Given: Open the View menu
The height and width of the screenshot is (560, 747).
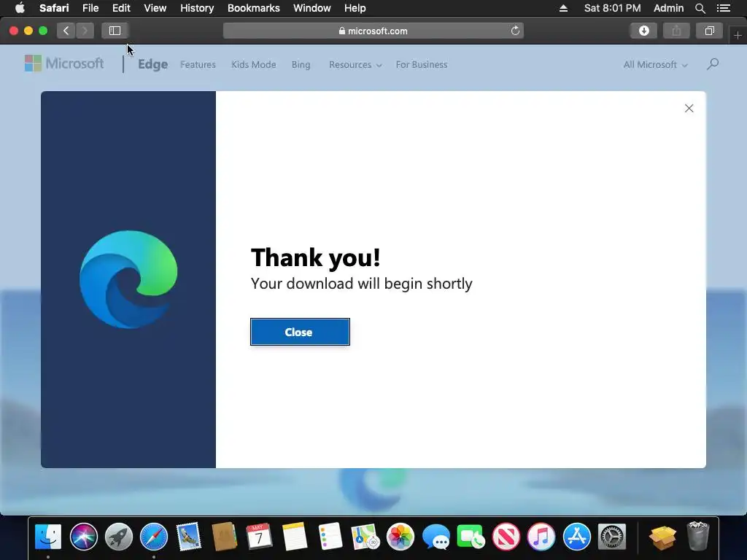Looking at the screenshot, I should tap(155, 8).
